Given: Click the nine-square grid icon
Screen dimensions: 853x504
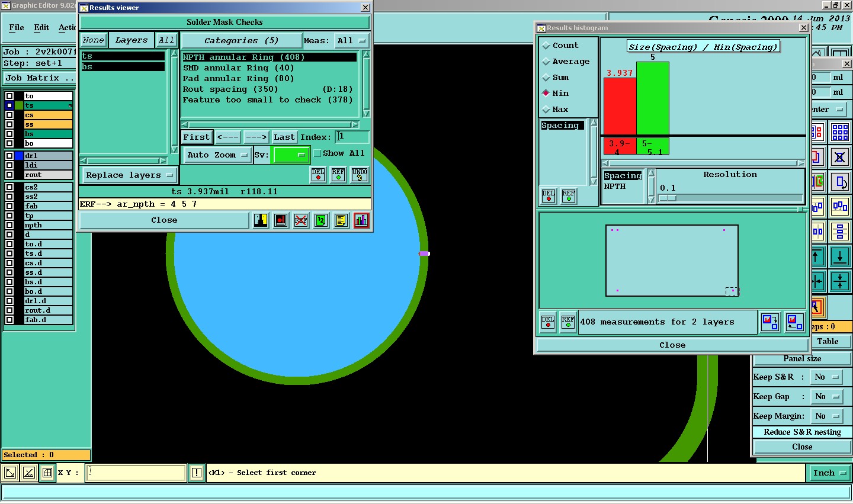Looking at the screenshot, I should click(x=840, y=131).
